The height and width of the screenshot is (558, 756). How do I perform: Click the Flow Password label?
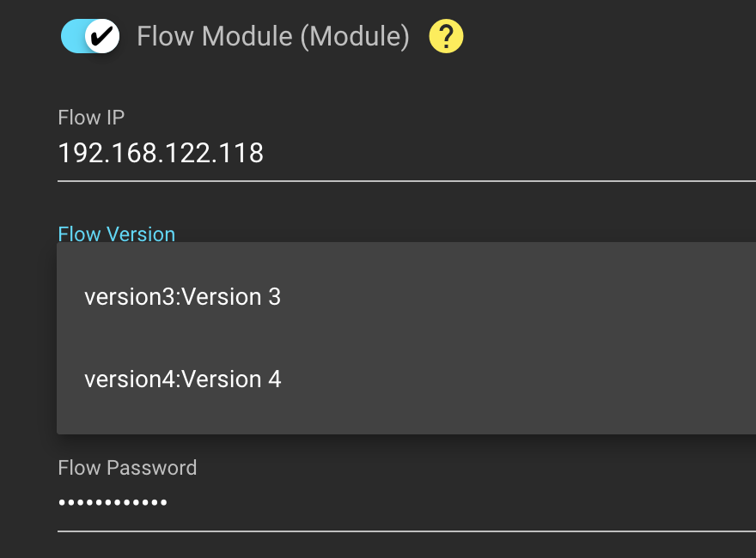[127, 468]
